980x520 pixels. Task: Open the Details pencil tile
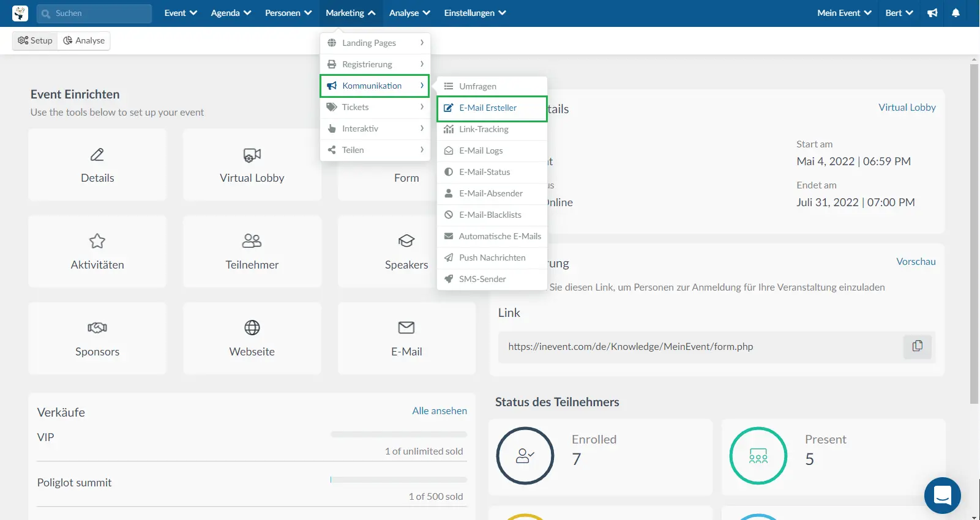[97, 165]
